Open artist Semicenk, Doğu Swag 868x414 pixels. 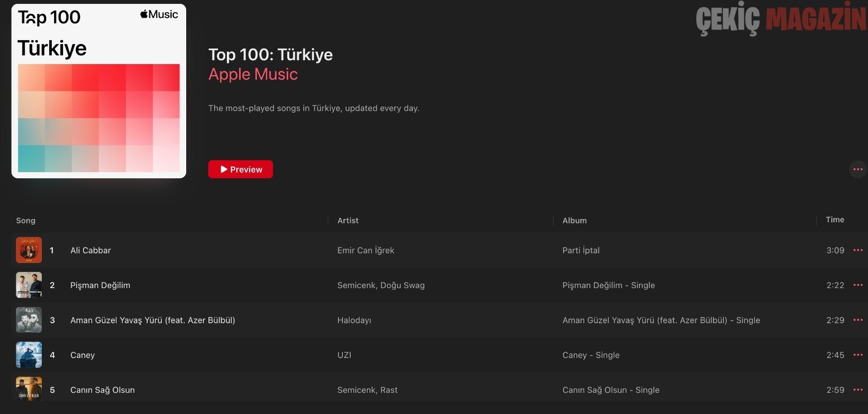coord(381,285)
